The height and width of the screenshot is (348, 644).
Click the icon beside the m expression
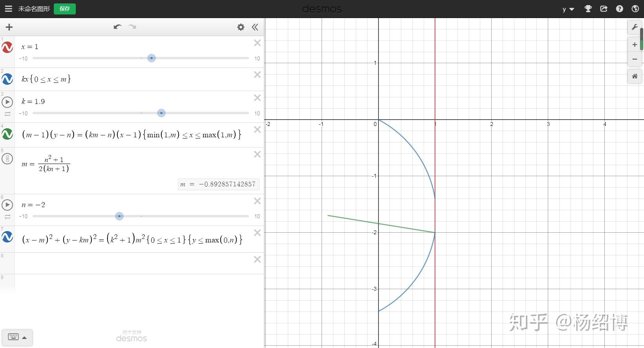point(7,159)
